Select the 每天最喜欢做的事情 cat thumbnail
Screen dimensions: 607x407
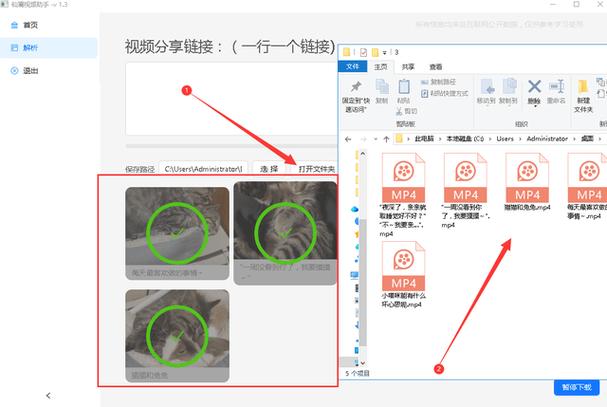(x=177, y=233)
